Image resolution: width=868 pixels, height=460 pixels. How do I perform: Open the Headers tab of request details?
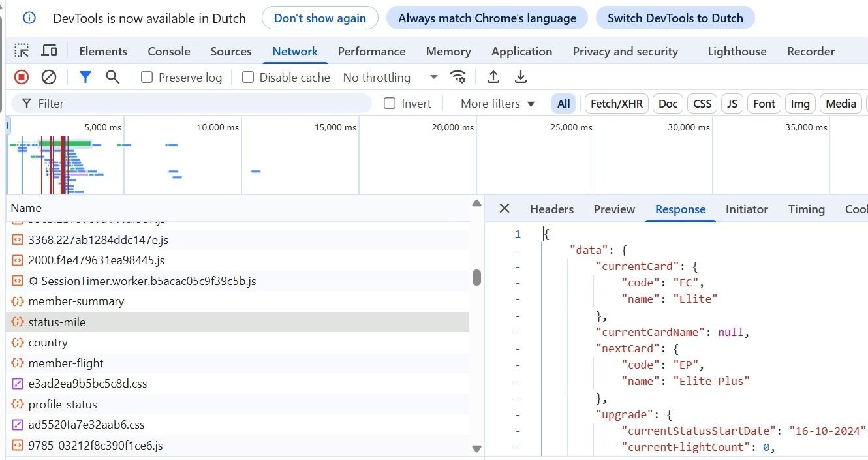tap(551, 209)
